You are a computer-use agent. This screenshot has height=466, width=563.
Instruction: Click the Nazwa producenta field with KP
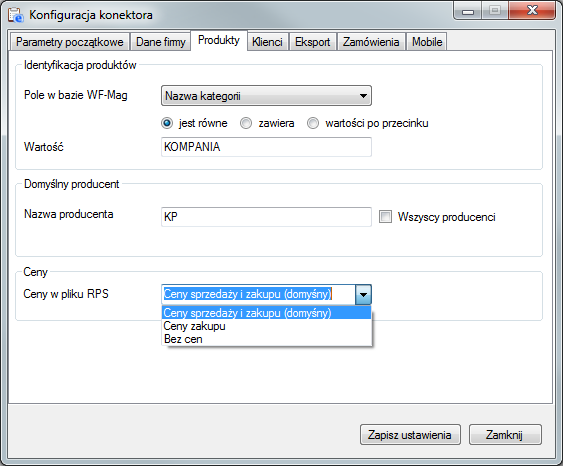pos(266,216)
